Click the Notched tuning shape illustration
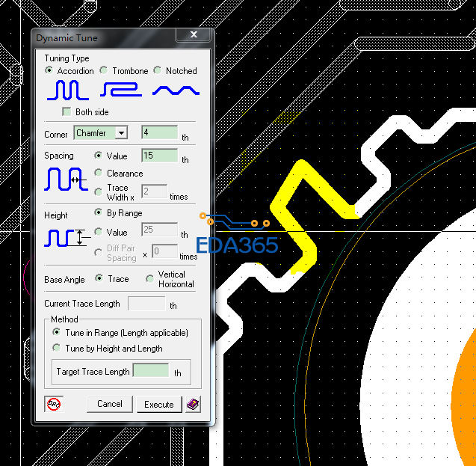Viewport: 476px width, 466px height. pos(176,91)
